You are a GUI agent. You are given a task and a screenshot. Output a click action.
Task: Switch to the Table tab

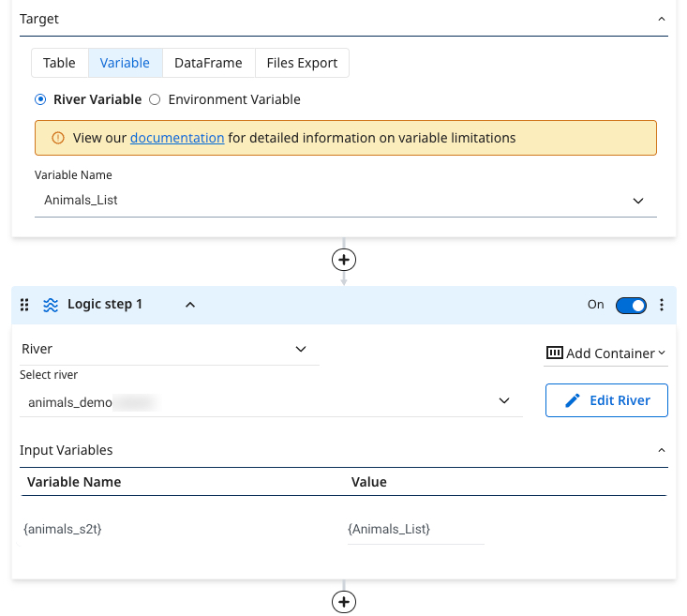point(59,63)
